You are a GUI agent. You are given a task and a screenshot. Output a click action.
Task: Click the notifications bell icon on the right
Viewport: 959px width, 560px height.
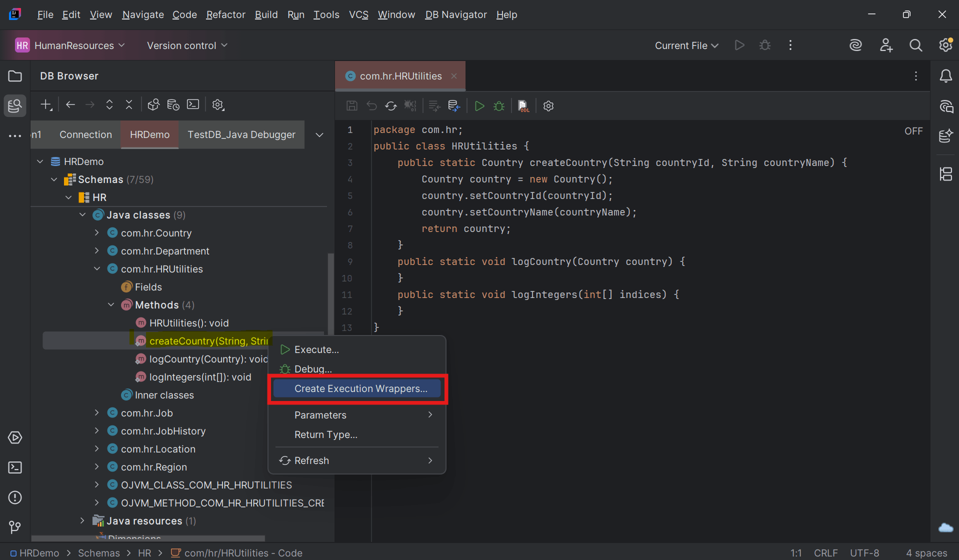point(945,75)
